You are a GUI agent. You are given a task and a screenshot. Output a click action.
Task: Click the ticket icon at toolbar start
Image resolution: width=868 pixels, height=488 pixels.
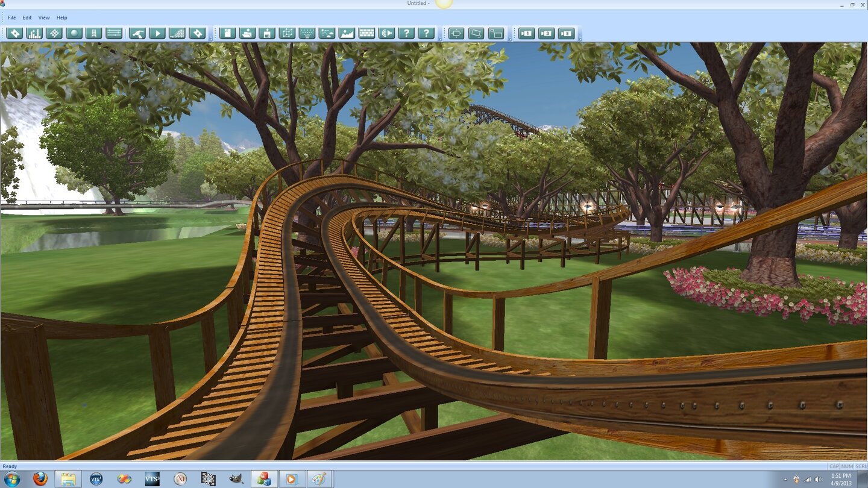tap(15, 33)
